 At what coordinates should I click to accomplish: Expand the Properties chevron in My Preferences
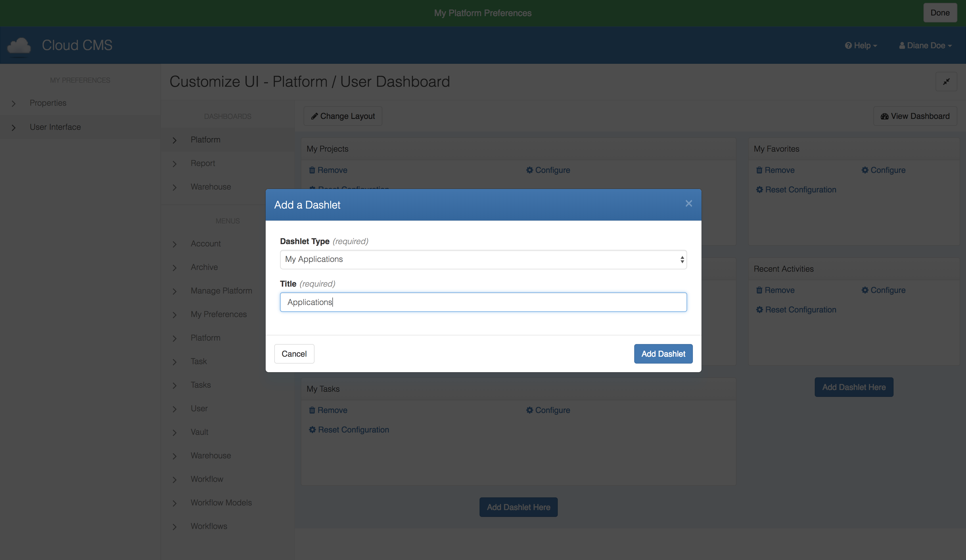click(14, 103)
